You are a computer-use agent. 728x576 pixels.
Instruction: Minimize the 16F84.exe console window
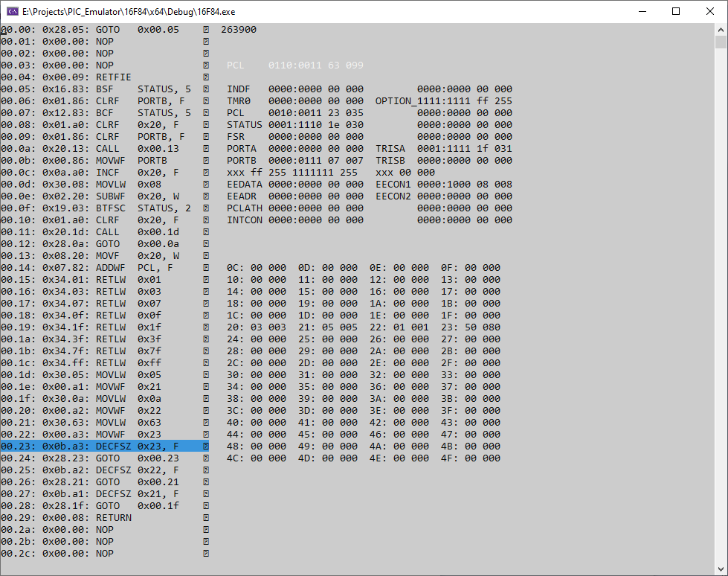(x=642, y=11)
